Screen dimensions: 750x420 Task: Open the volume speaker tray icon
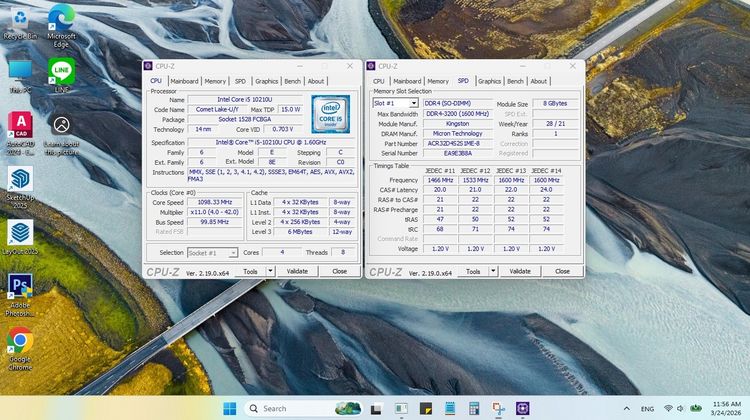[x=680, y=409]
